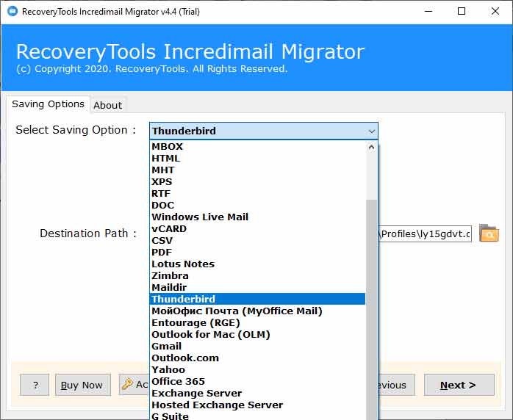Select G Suite entry
Viewport: 513px width, 420px height.
pyautogui.click(x=257, y=416)
